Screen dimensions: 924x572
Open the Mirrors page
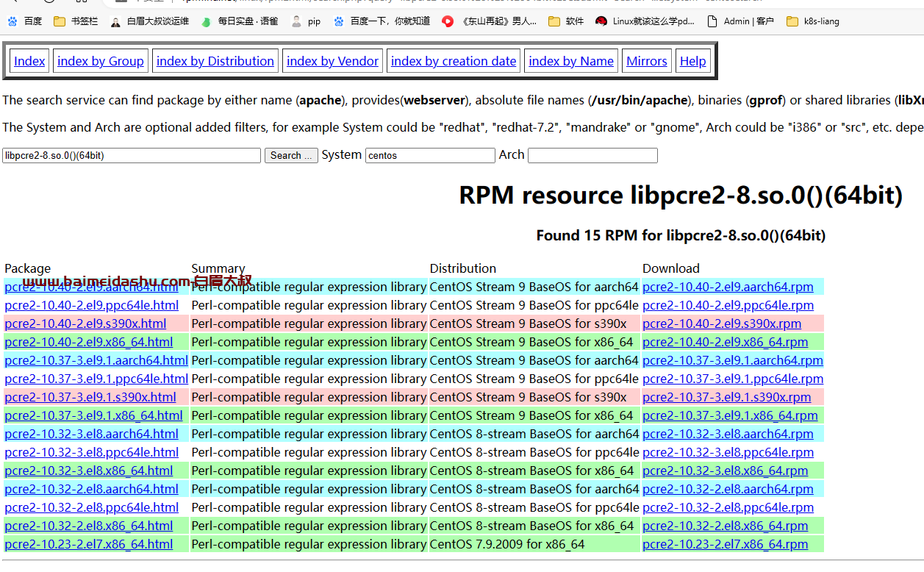pos(647,61)
